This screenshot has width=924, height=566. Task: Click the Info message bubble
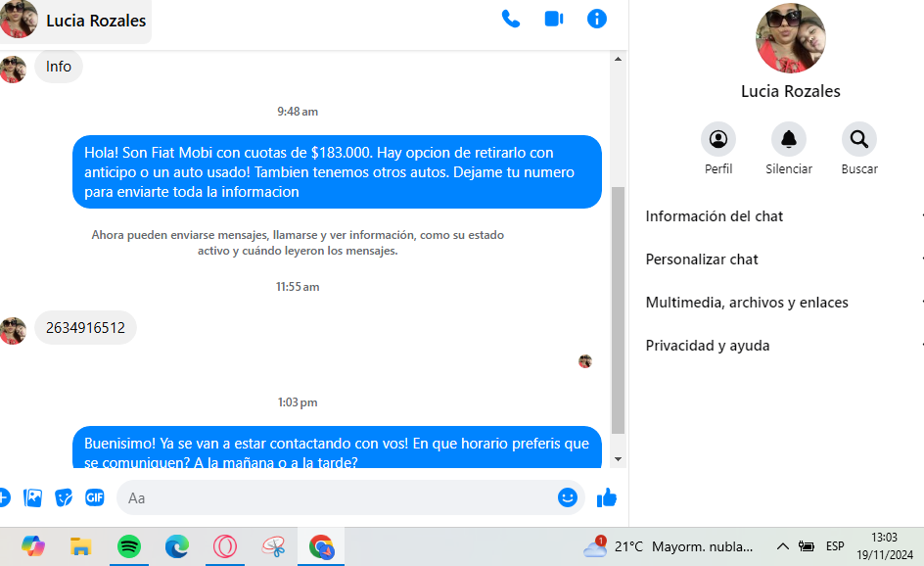(59, 67)
